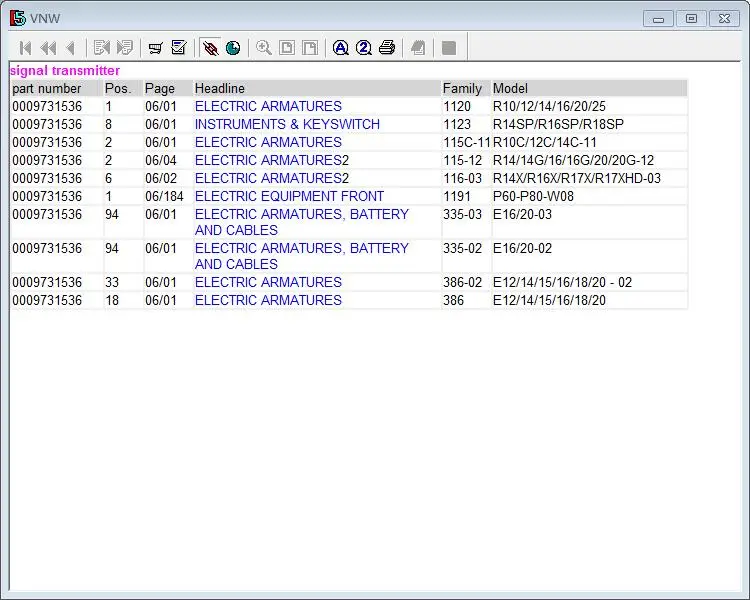Click the 'signal transmitter' title text
The image size is (750, 600).
[65, 71]
